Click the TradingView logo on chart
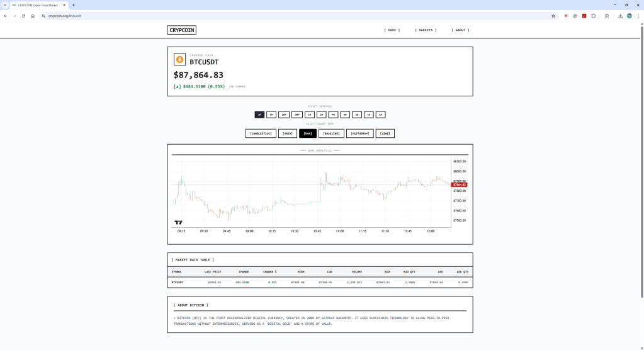This screenshot has height=350, width=644. 178,222
